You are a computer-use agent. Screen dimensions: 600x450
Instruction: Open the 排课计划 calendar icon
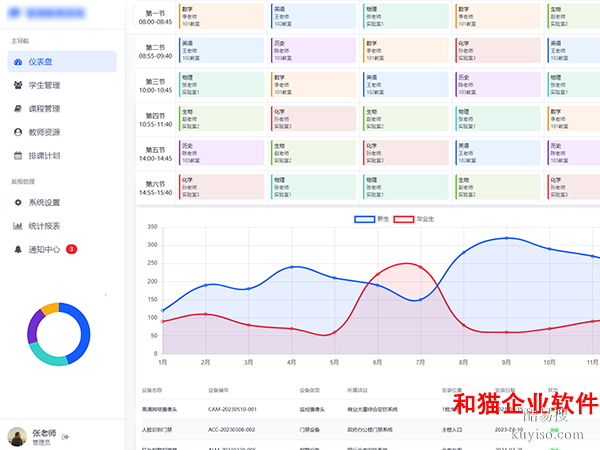coord(18,156)
